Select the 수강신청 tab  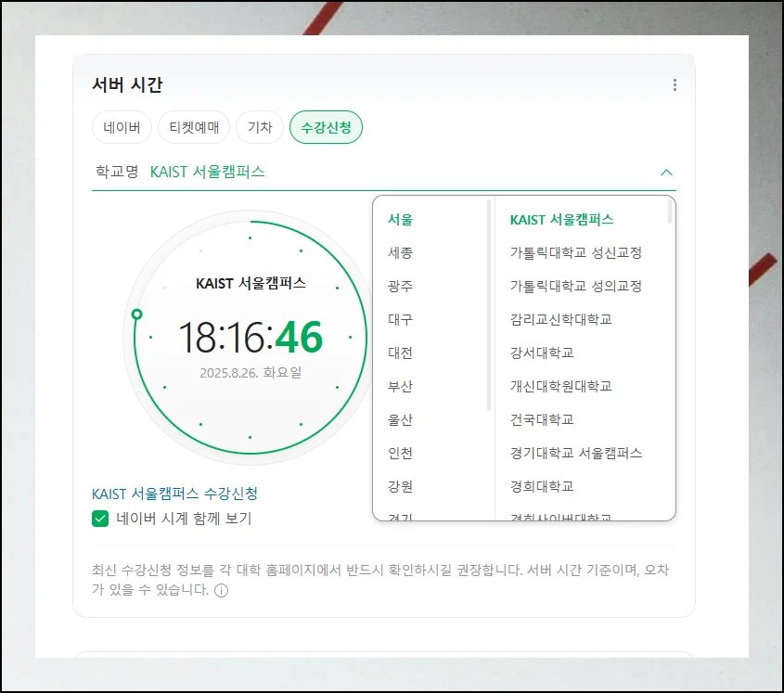click(326, 128)
